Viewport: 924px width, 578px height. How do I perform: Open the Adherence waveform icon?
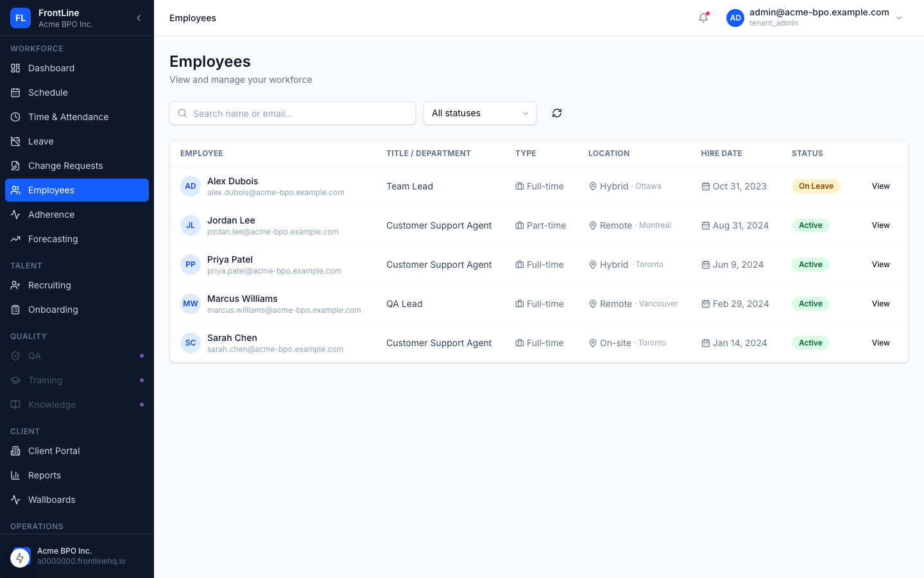[15, 215]
